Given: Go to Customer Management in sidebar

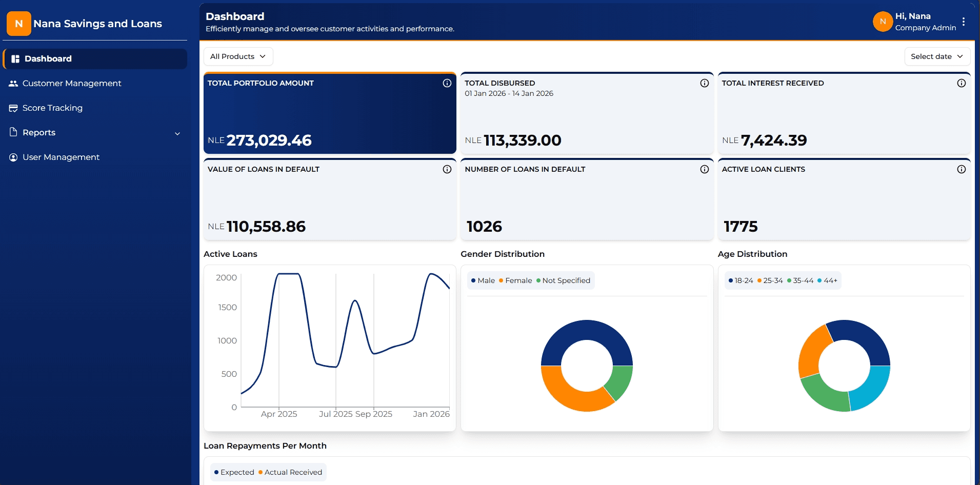Looking at the screenshot, I should click(72, 83).
